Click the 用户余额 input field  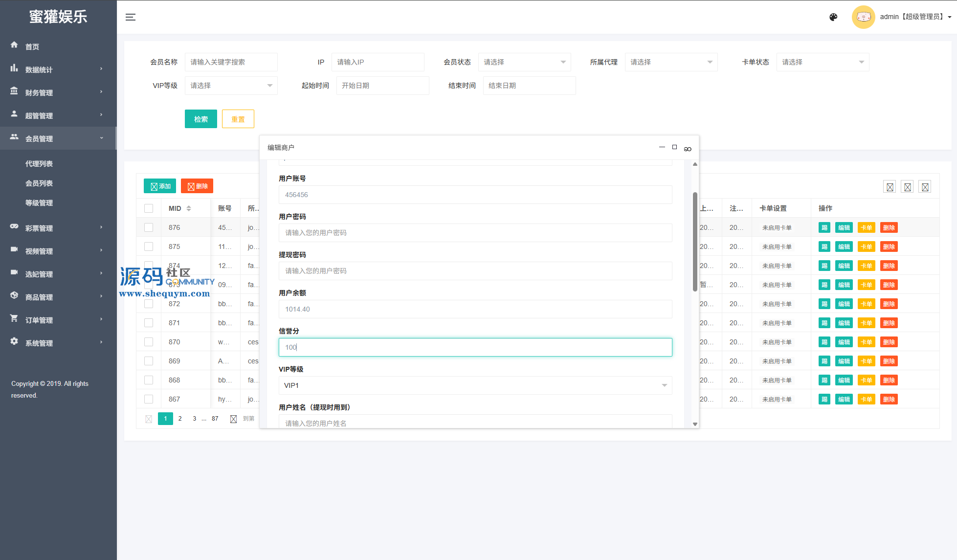coord(475,309)
